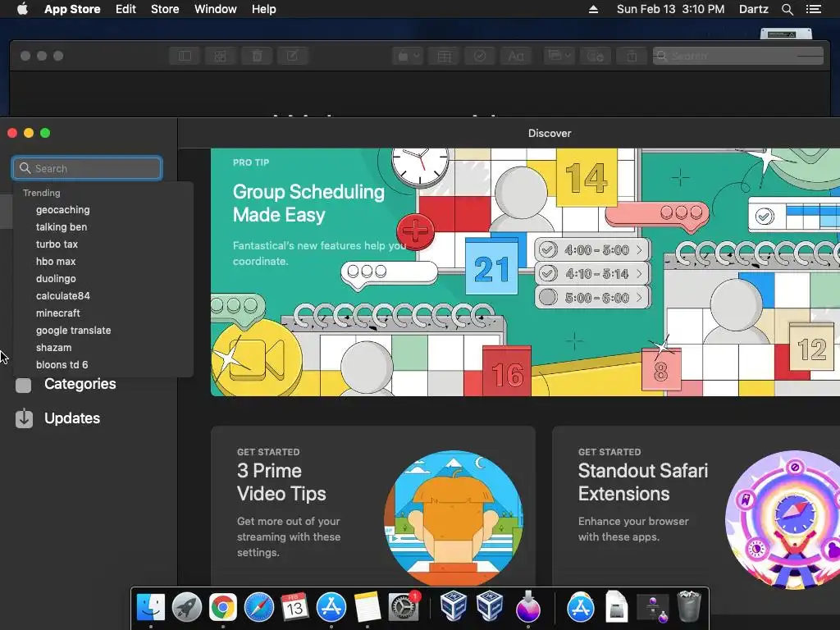Screen dimensions: 840x630
Task: Open the document stack icon in Dock
Action: pos(617,607)
